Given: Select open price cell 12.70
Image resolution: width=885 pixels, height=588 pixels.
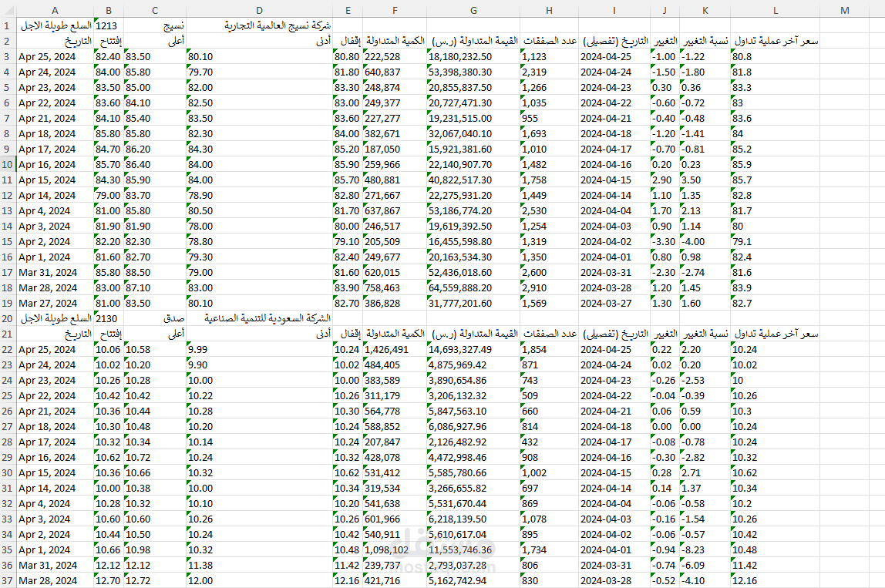Looking at the screenshot, I should (109, 580).
